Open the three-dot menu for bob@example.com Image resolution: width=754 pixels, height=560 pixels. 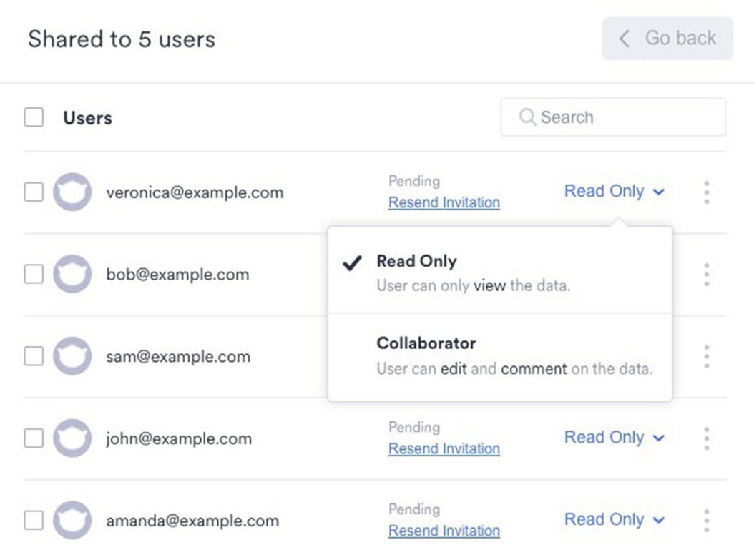coord(706,274)
